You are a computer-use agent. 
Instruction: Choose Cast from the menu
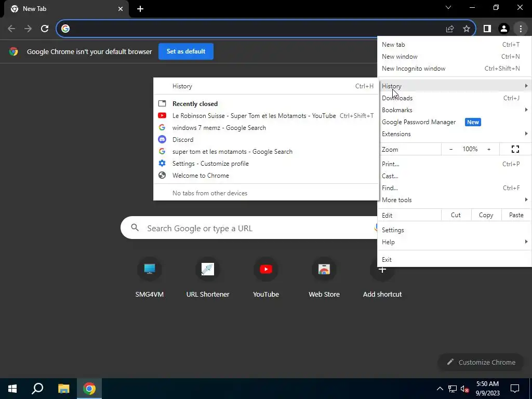point(454,176)
